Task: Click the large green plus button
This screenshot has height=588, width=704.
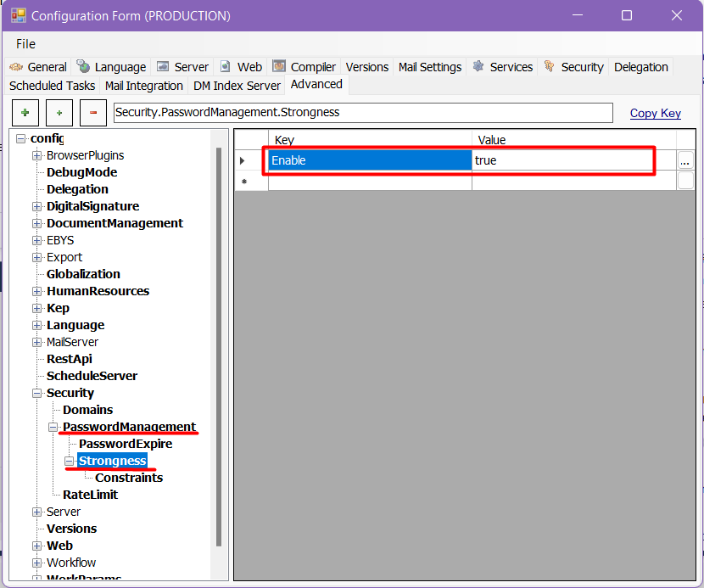Action: (25, 113)
